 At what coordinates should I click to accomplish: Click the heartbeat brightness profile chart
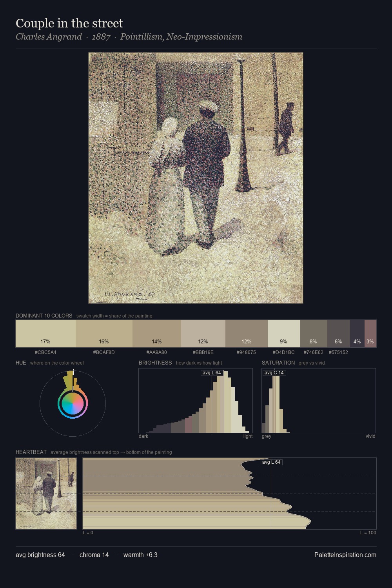(x=229, y=494)
